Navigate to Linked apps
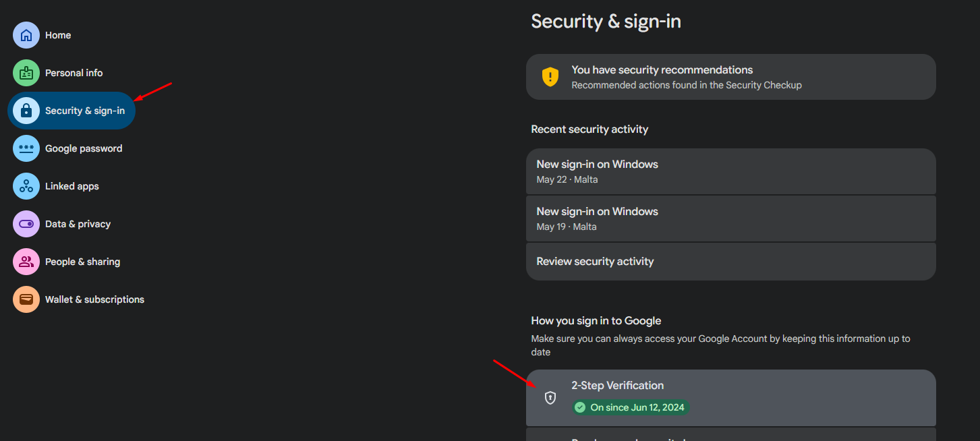This screenshot has width=980, height=441. click(58, 186)
